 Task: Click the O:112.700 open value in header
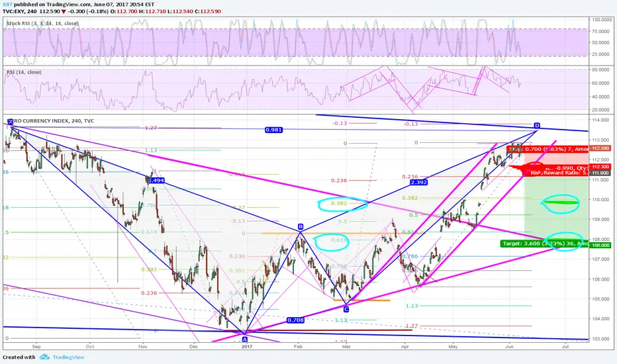tap(124, 11)
